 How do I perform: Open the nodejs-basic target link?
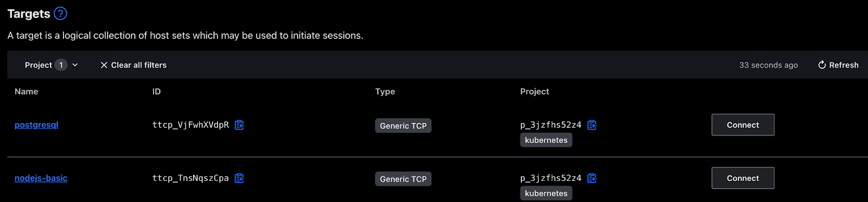coord(41,178)
